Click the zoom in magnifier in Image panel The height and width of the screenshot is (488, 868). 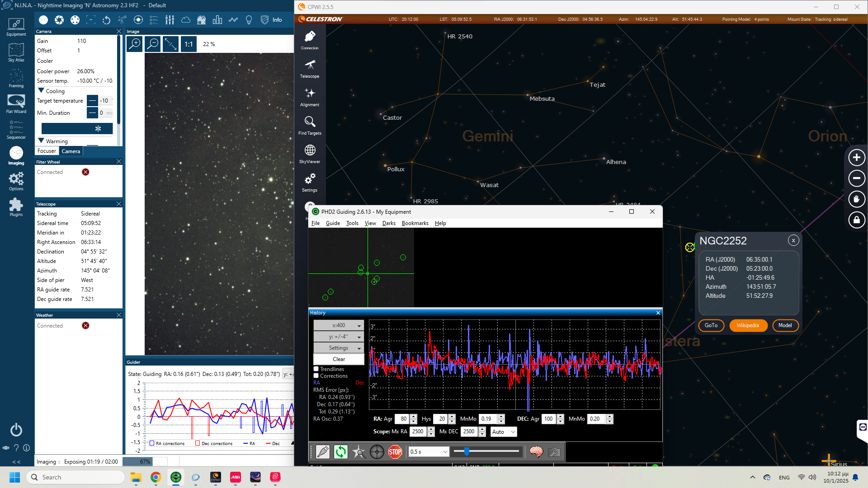point(134,44)
